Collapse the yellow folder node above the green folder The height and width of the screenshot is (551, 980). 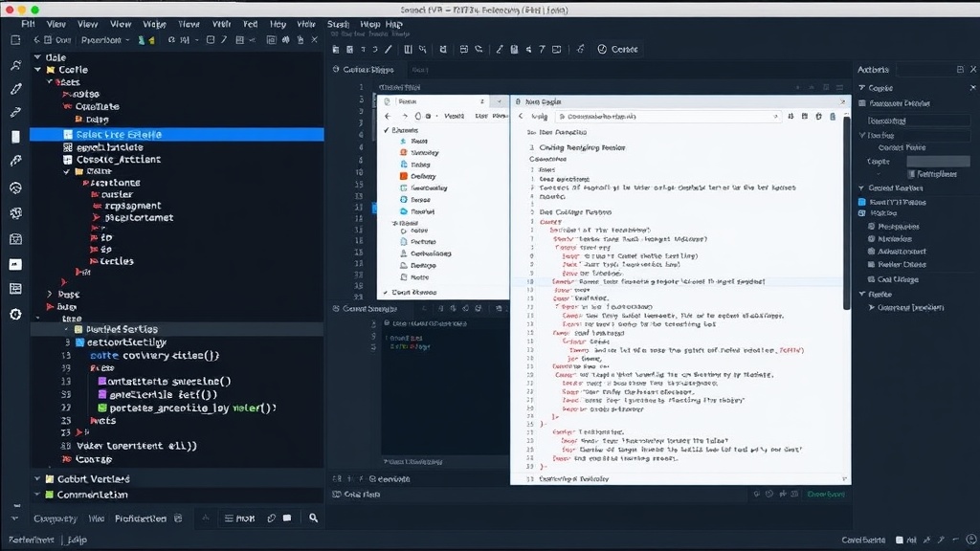pos(37,478)
